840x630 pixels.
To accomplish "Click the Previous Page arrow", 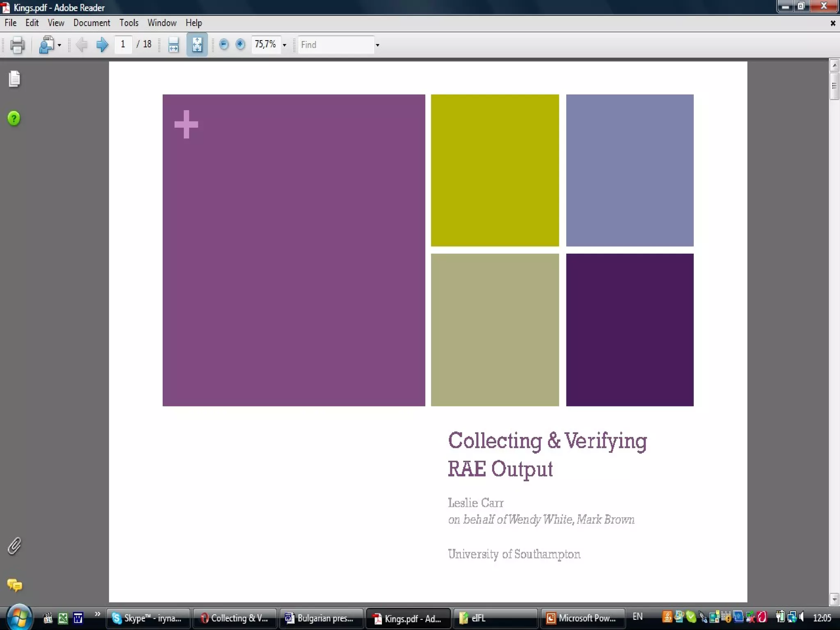I will pos(82,45).
